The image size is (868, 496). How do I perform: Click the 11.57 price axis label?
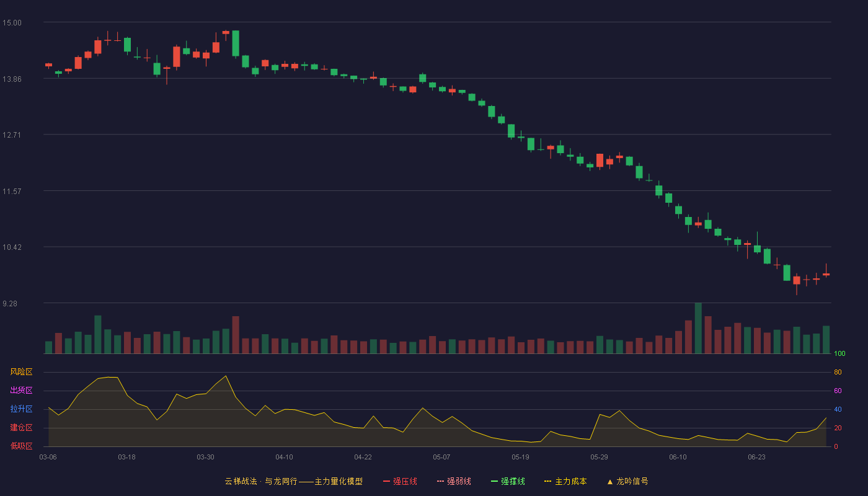12,192
